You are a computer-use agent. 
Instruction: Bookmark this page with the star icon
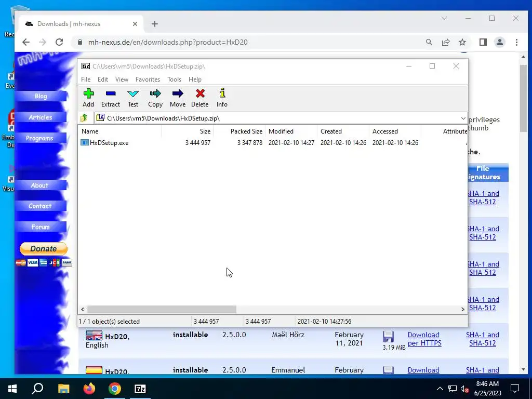[462, 42]
